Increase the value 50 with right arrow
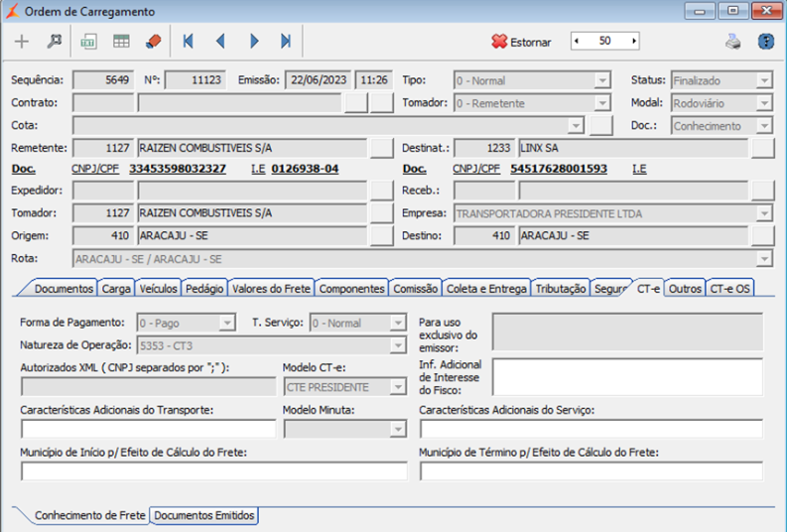 point(634,41)
